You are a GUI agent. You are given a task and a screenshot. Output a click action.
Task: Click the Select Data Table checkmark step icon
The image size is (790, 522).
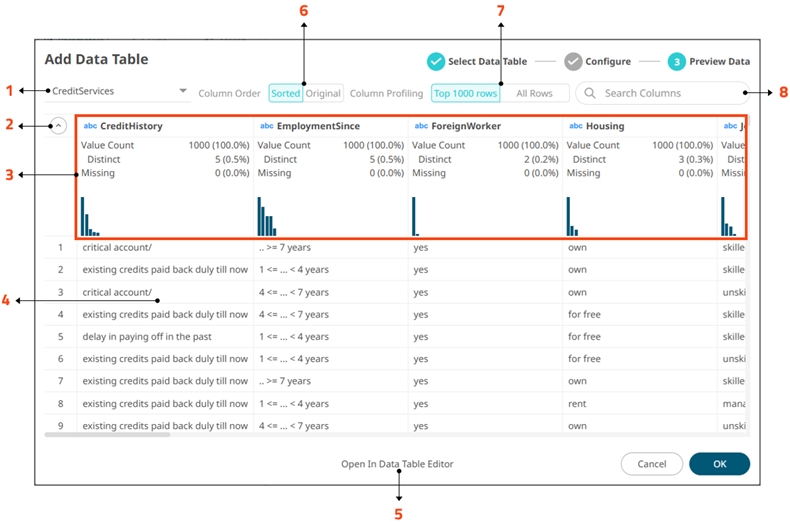click(x=436, y=61)
